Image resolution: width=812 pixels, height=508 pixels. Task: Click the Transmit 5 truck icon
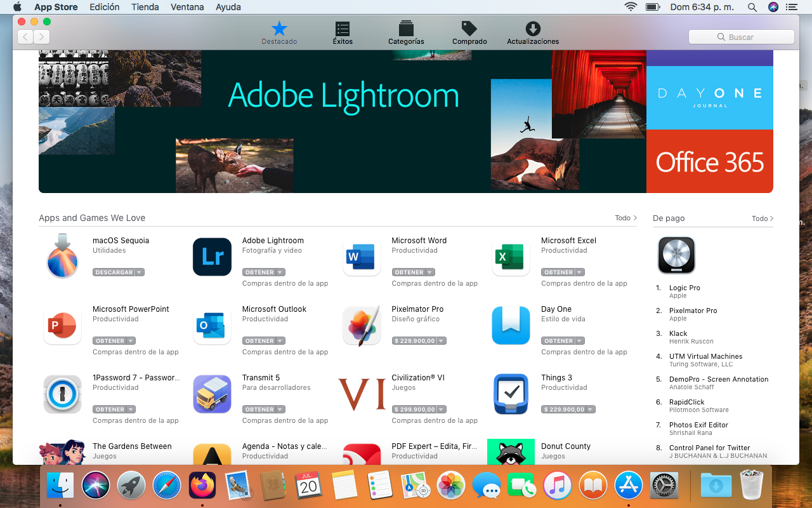tap(212, 394)
